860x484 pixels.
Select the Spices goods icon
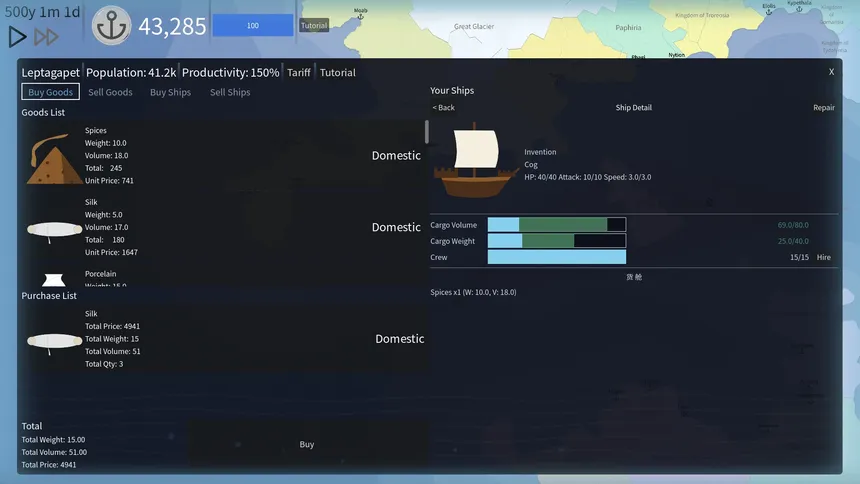(53, 159)
